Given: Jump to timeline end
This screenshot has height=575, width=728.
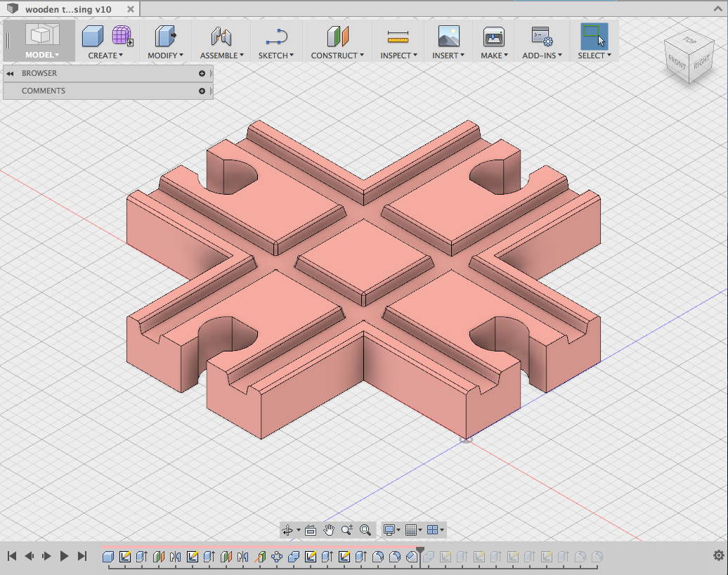Looking at the screenshot, I should pos(82,556).
